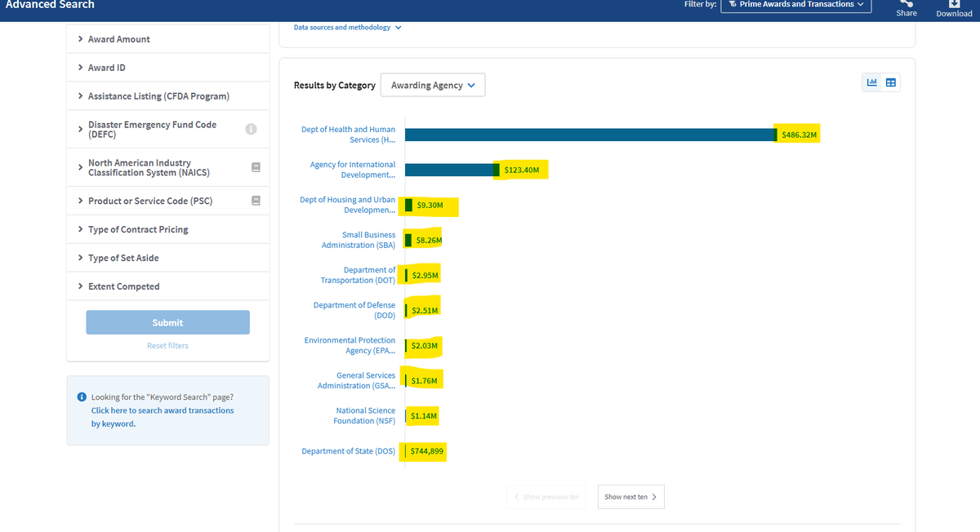
Task: Open Department of State (DOS) link
Action: 349,451
